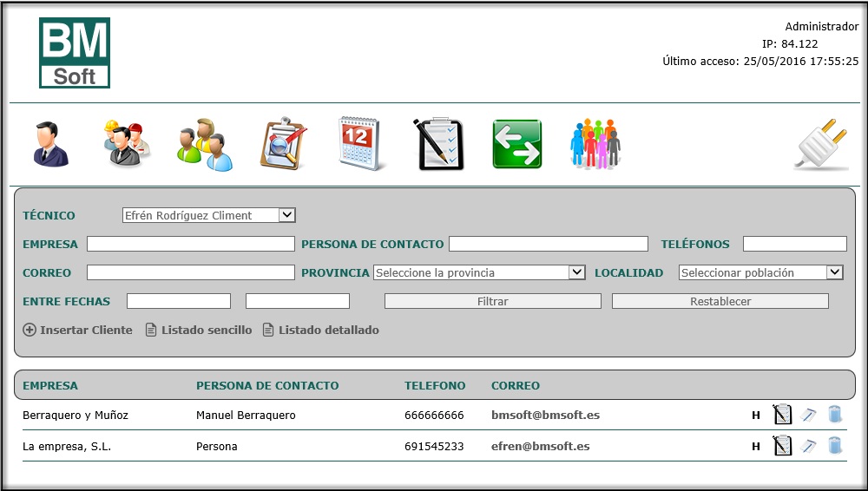Screen dimensions: 868x491
Task: Open the calendar icon showing 12
Action: (361, 144)
